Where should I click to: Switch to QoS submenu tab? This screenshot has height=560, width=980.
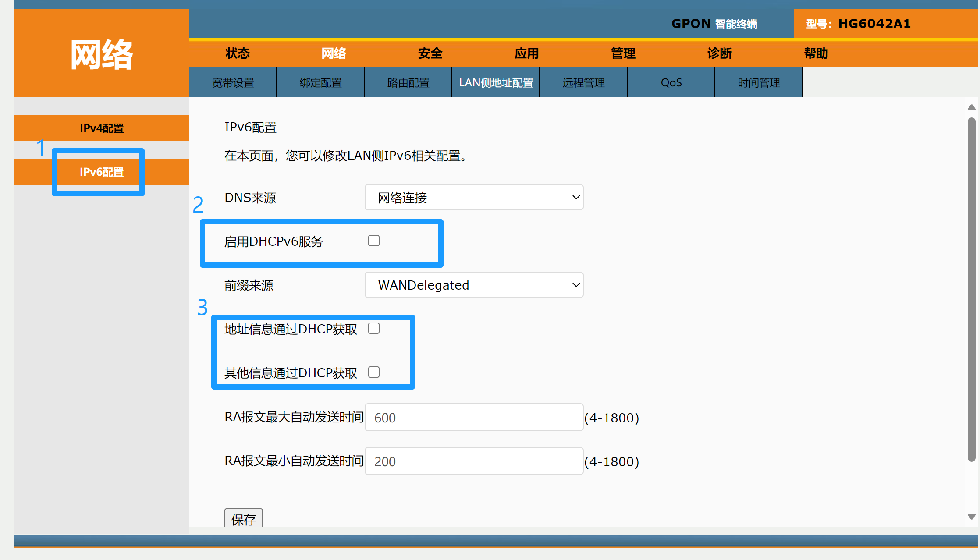pos(671,82)
